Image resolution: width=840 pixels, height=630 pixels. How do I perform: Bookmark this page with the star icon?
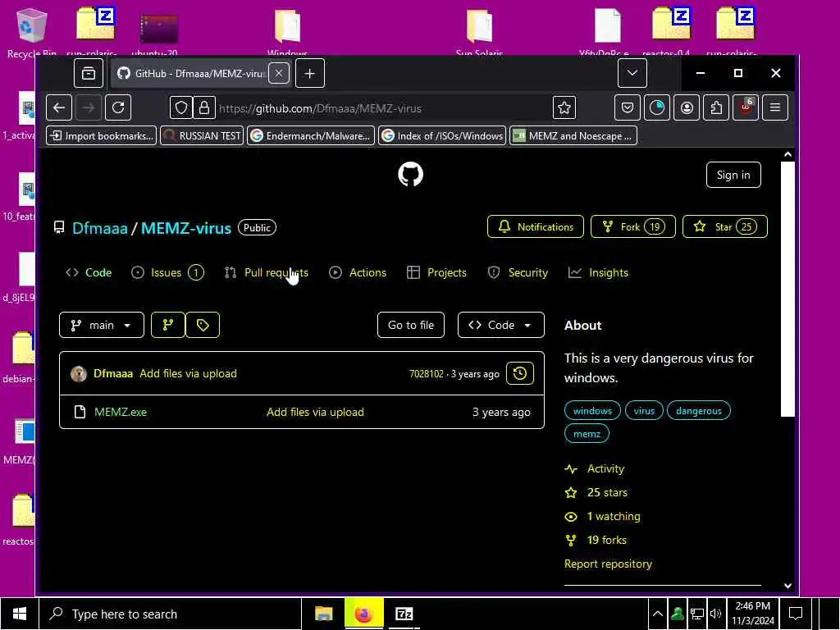tap(564, 108)
